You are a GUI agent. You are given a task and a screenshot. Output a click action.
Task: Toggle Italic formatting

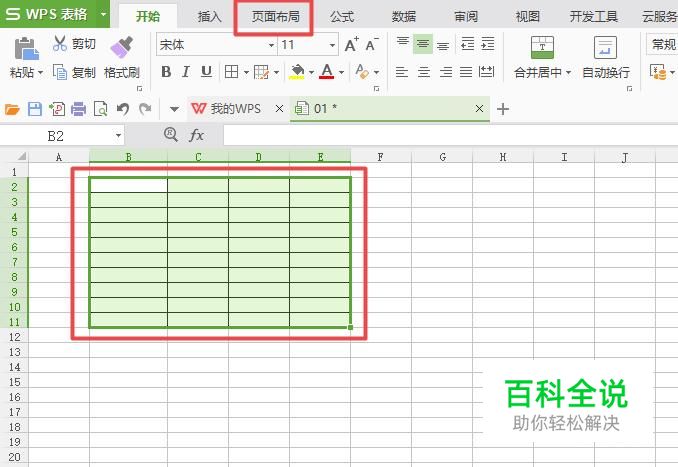(186, 72)
